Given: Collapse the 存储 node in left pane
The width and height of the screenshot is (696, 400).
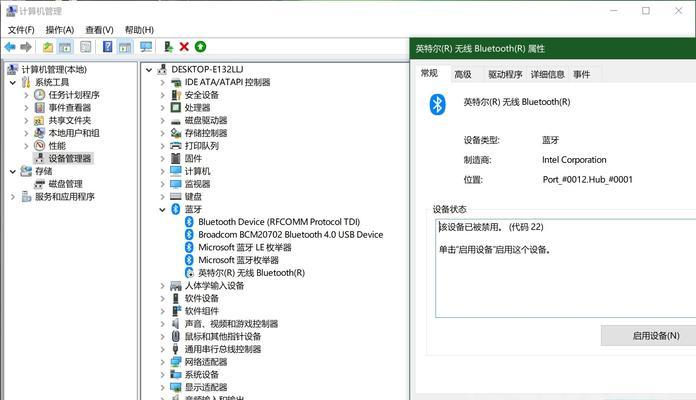Looking at the screenshot, I should click(12, 171).
